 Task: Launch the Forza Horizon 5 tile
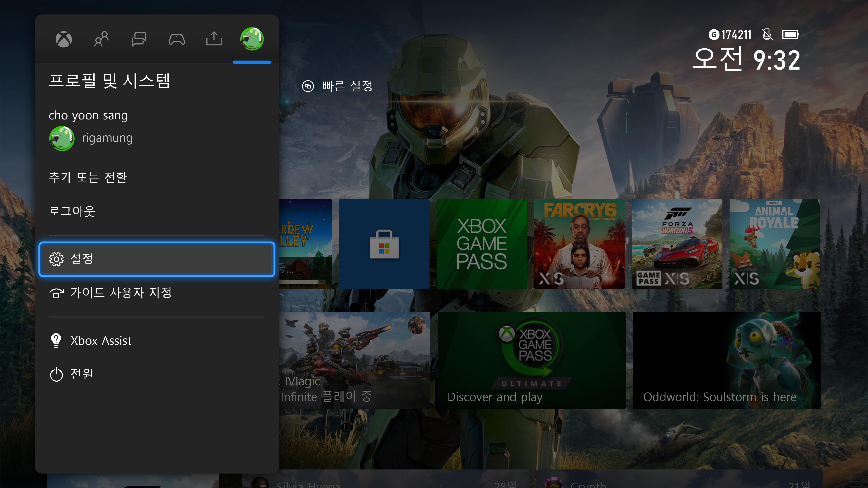pos(677,244)
